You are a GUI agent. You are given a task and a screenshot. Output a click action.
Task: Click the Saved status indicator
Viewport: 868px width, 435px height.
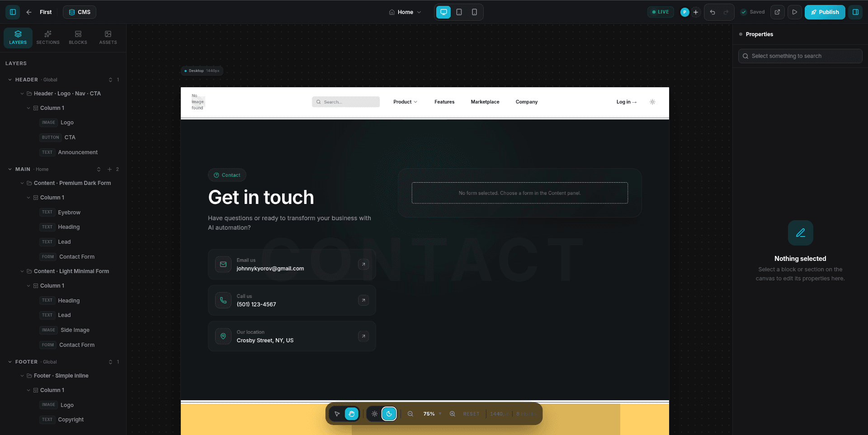tap(753, 12)
